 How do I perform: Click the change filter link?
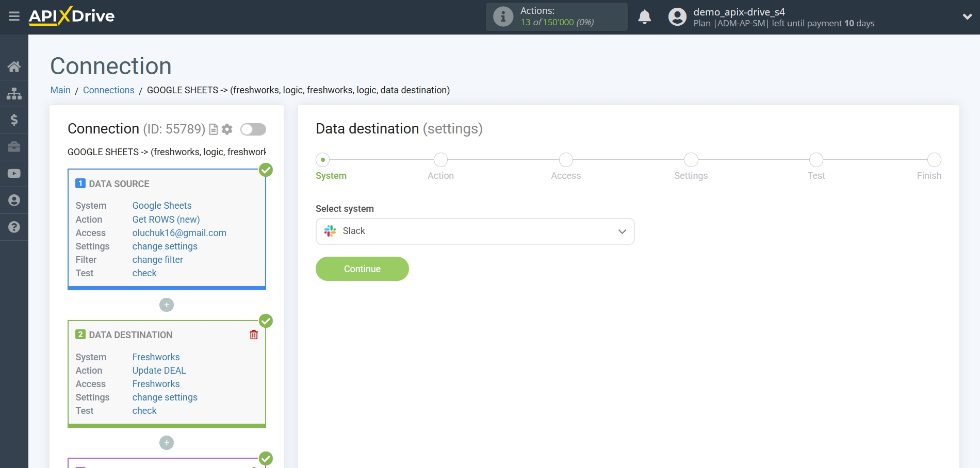(158, 260)
